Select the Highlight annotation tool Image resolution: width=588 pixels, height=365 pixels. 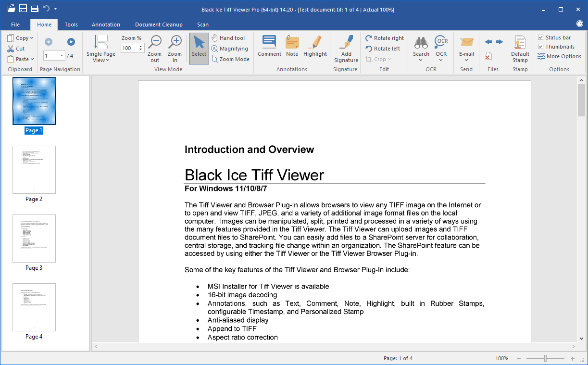[315, 43]
